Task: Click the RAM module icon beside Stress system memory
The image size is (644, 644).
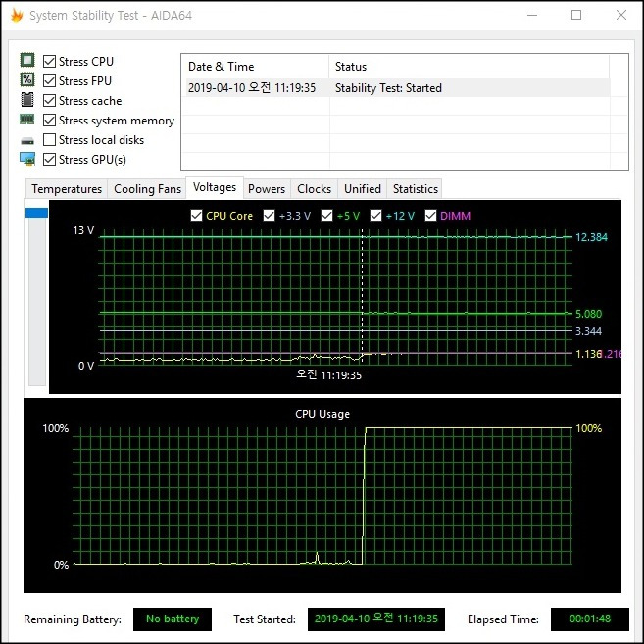Action: tap(27, 120)
